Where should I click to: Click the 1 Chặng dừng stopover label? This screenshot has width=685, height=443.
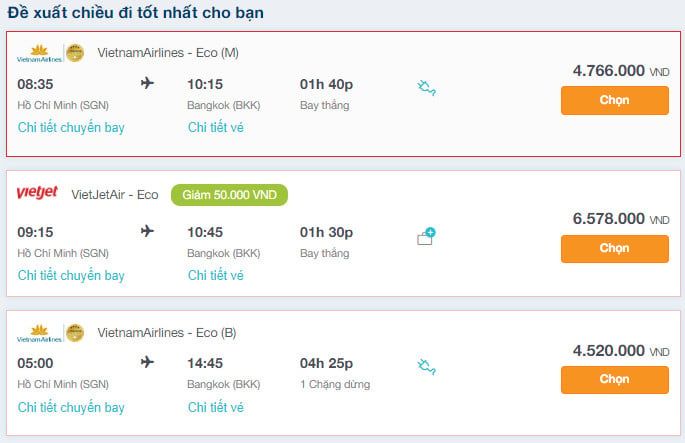[x=335, y=384]
